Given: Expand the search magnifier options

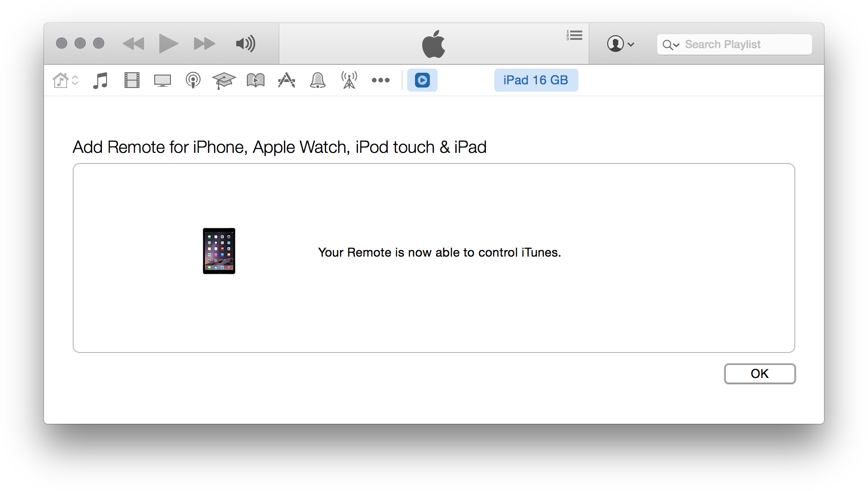Looking at the screenshot, I should point(671,44).
